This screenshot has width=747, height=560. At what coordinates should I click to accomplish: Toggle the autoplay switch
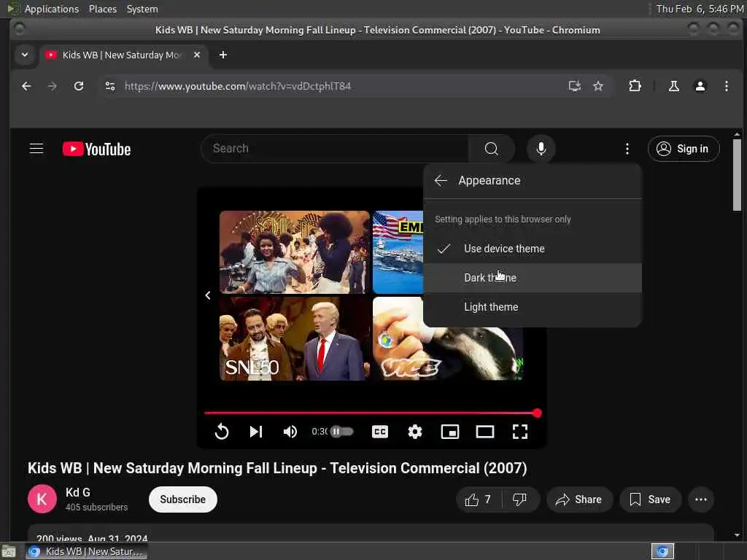coord(343,432)
